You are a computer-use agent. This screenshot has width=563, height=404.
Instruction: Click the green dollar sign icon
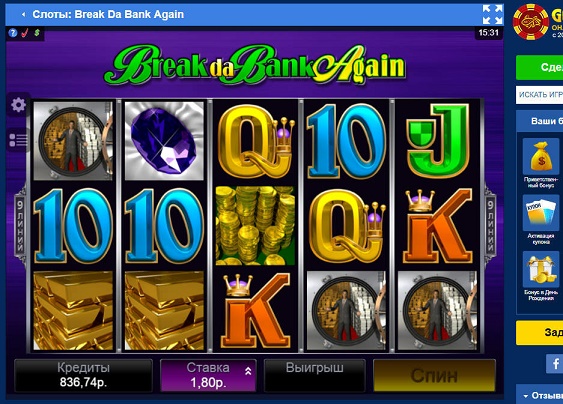click(37, 33)
